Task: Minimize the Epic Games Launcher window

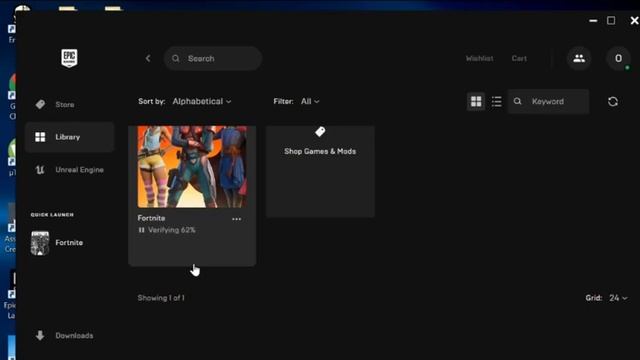Action: pos(593,20)
